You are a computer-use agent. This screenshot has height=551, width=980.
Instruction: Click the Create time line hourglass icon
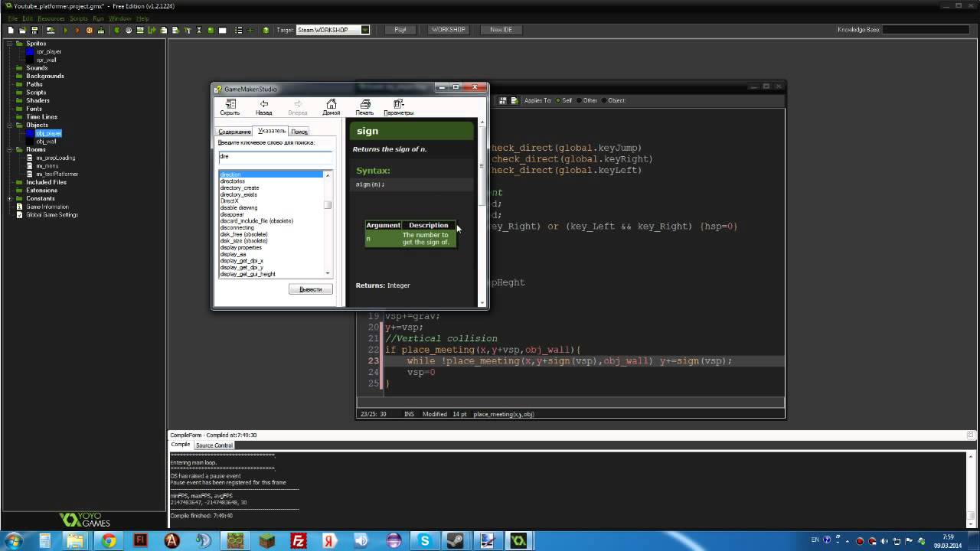199,30
